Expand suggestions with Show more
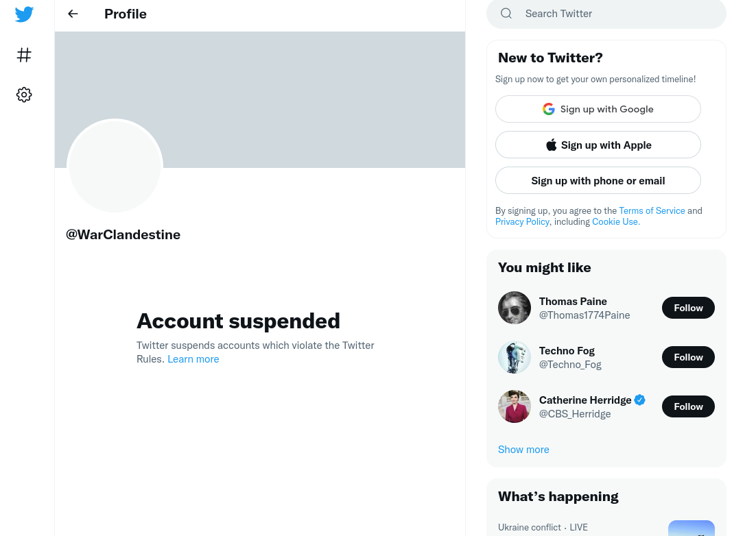This screenshot has width=756, height=536. pyautogui.click(x=523, y=450)
